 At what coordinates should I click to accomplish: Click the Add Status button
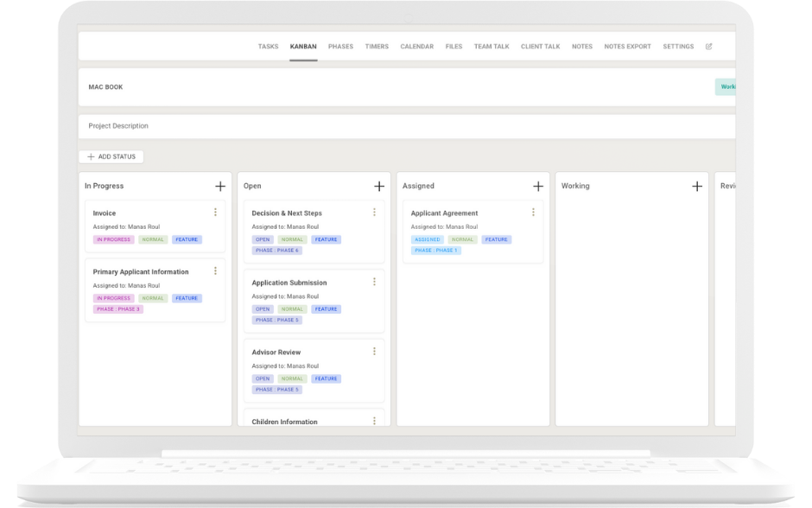coord(111,156)
